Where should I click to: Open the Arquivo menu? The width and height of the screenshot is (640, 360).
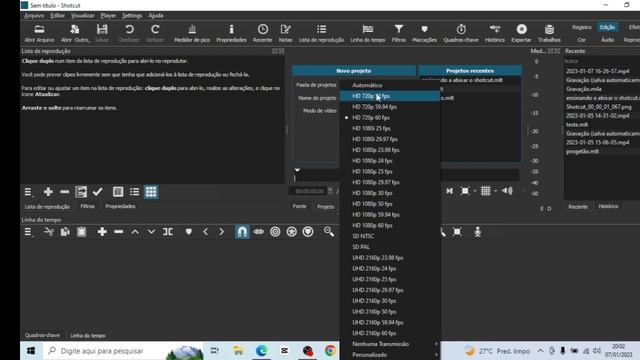point(34,16)
